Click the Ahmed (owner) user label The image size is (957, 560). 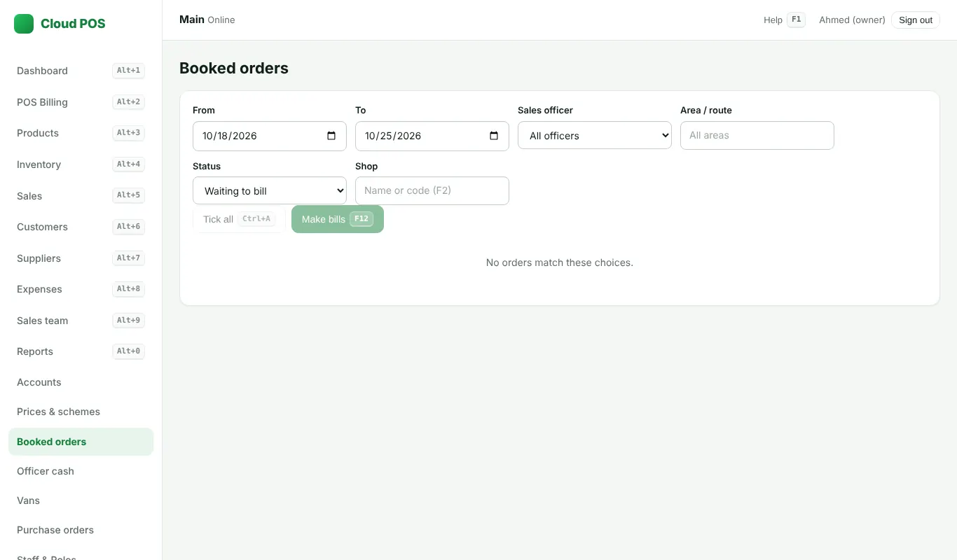[852, 20]
